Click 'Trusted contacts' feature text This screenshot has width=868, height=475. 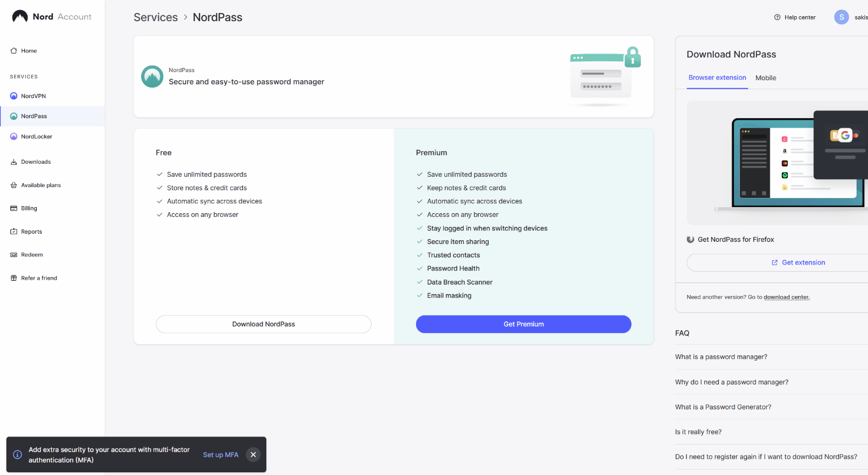(454, 255)
